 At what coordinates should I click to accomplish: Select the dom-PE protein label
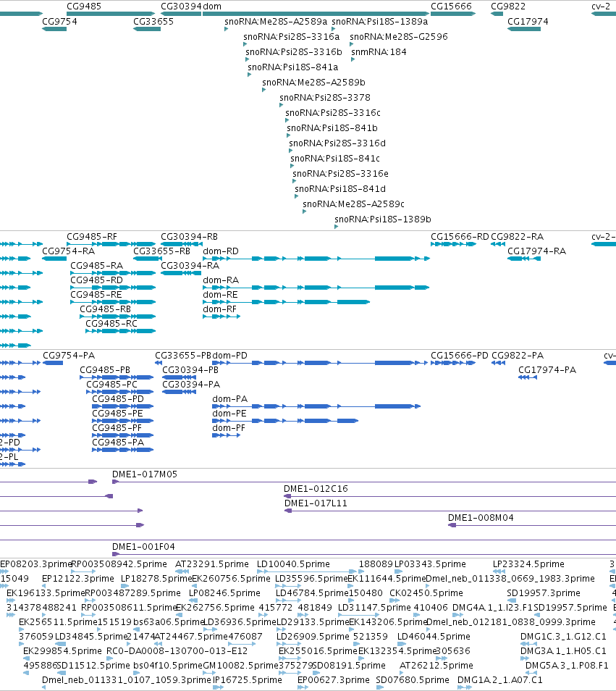(x=229, y=414)
